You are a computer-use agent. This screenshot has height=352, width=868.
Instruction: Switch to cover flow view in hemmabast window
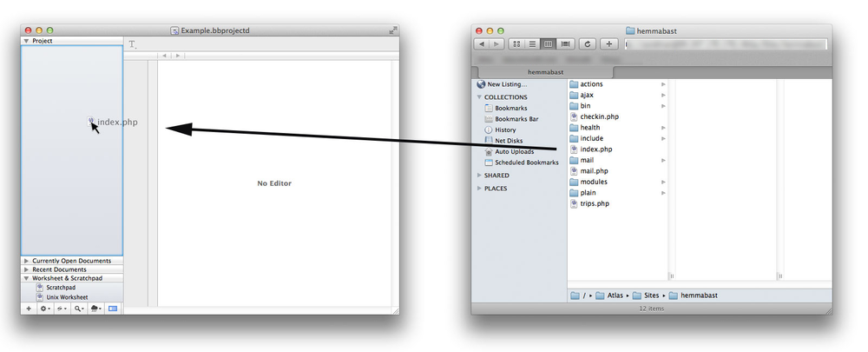tap(565, 43)
